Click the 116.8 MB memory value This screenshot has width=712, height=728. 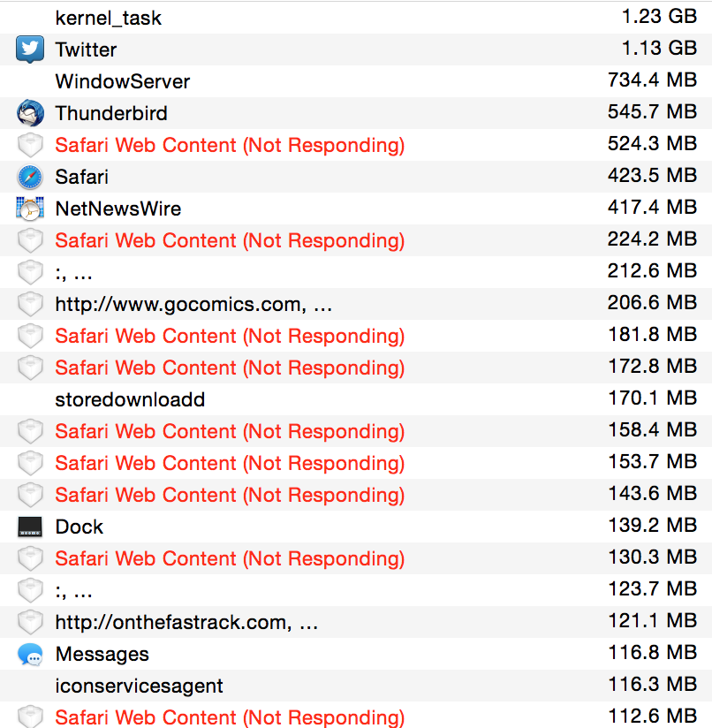pos(653,652)
